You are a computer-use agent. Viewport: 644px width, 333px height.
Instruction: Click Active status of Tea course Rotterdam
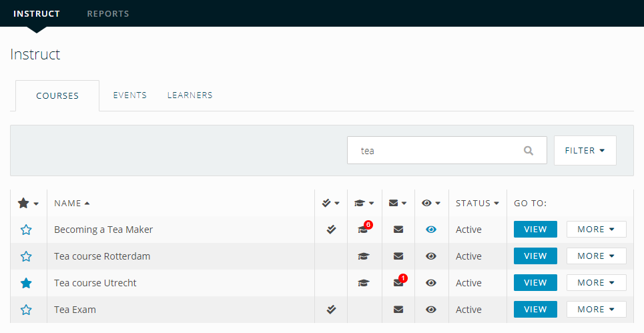468,256
